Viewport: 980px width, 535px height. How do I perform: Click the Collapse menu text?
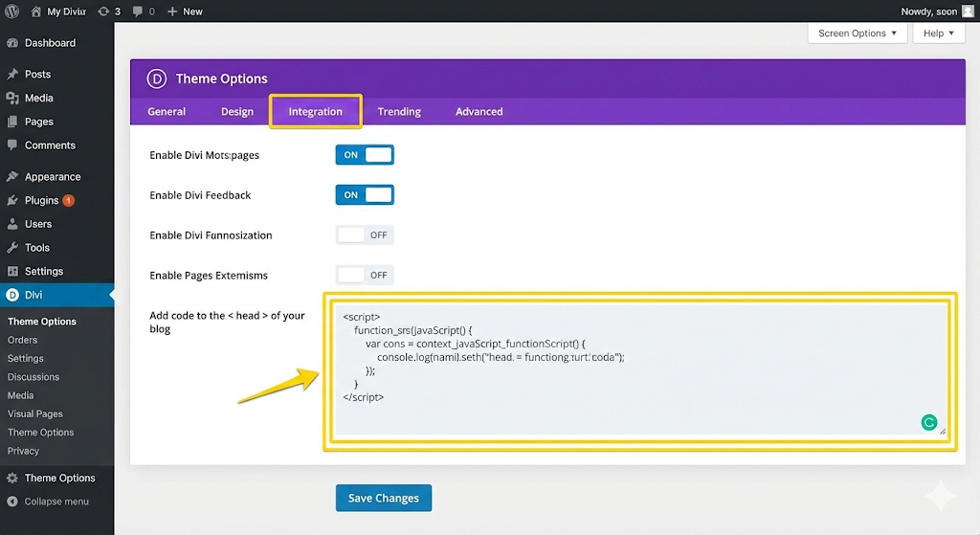(x=56, y=502)
